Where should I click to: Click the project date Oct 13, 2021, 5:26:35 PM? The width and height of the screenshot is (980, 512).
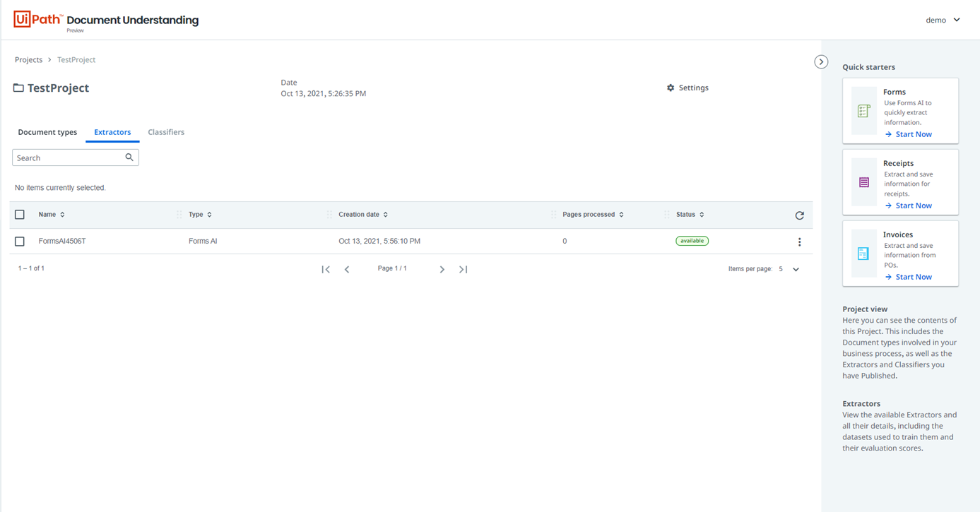point(324,93)
